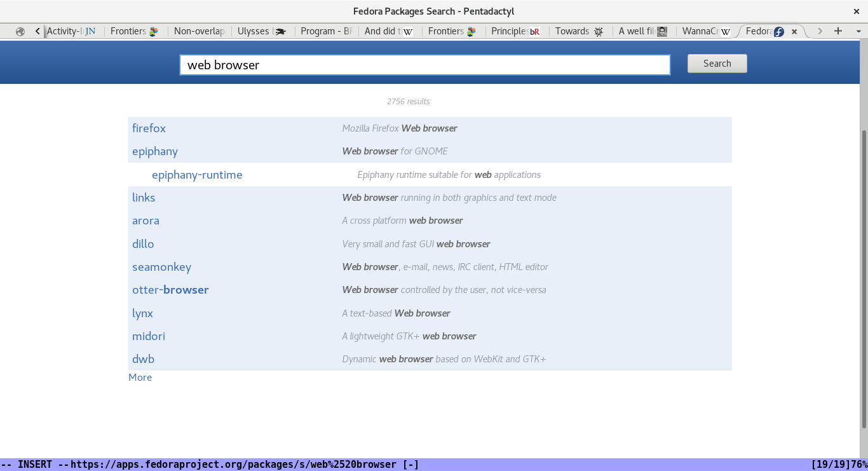Switch to the And did t Wikipedia tab
Viewport: 868px width, 471px height.
(x=389, y=31)
